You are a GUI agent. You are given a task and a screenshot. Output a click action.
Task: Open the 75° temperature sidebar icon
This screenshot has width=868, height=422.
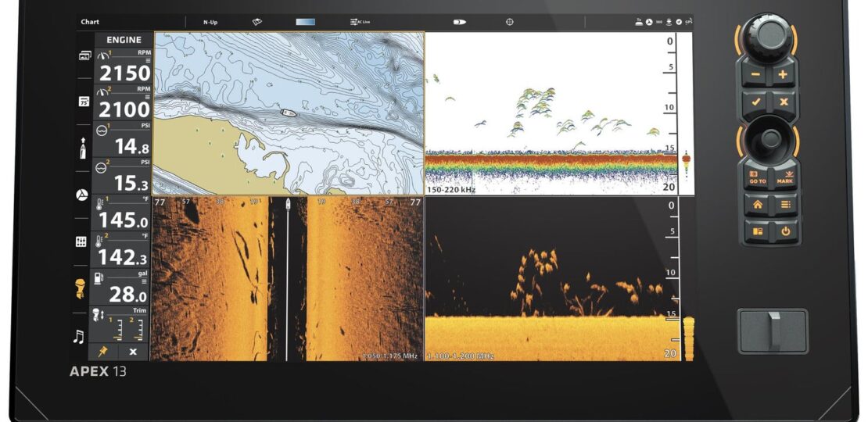click(84, 102)
